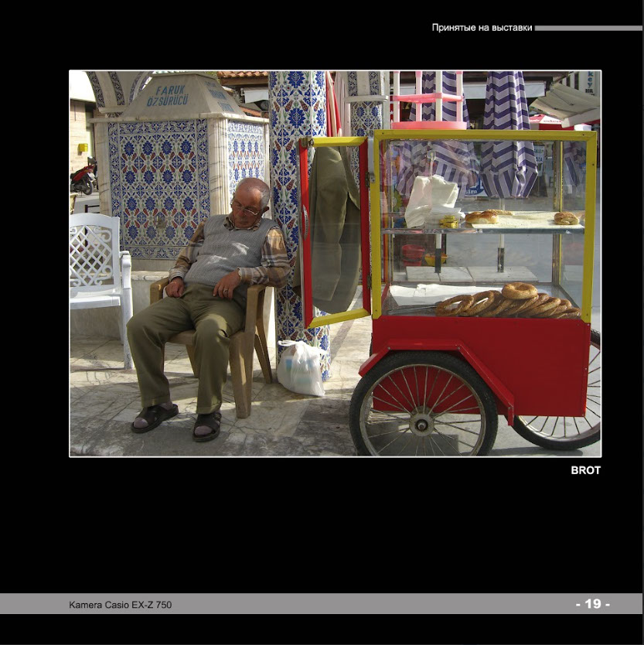This screenshot has width=644, height=645.
Task: Click the header text 'Принятые на выставки'
Action: click(482, 28)
